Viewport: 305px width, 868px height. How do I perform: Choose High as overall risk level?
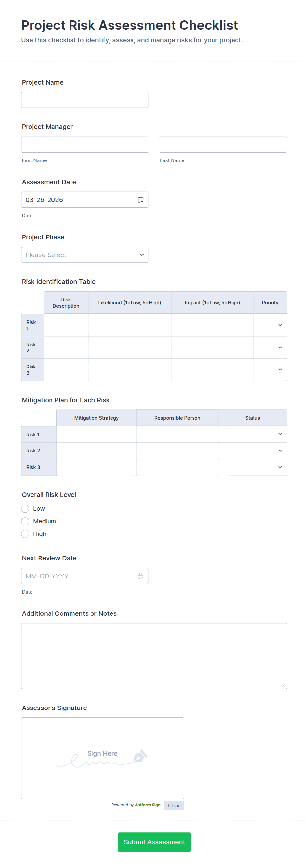[x=25, y=534]
